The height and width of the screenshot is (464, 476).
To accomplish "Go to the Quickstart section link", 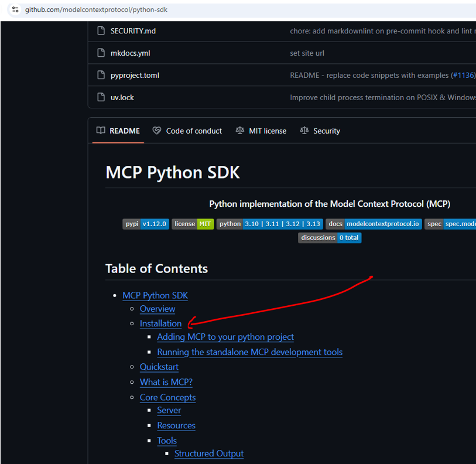I will [159, 367].
